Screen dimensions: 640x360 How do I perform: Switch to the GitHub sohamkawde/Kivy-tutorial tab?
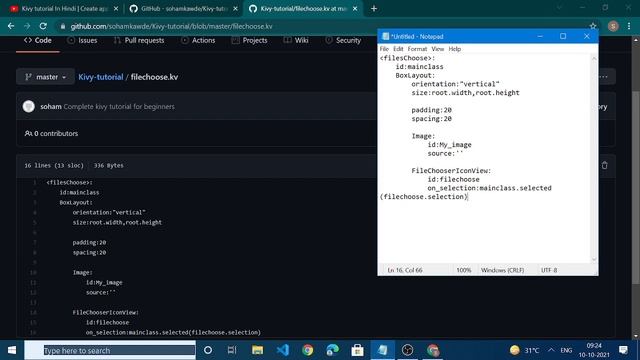[x=183, y=9]
